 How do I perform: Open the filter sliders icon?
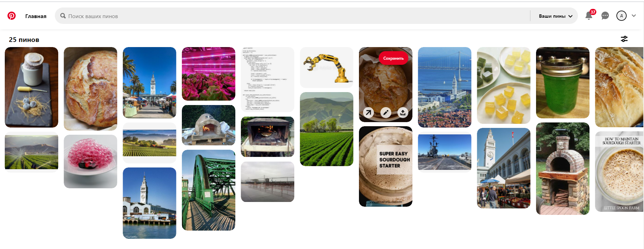[x=624, y=39]
